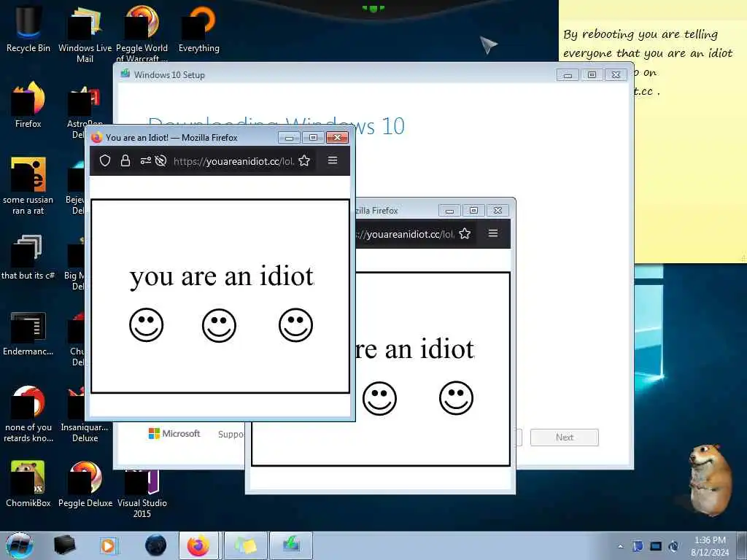747x560 pixels.
Task: Open the taskbar clock showing 1:36 PM
Action: click(710, 545)
